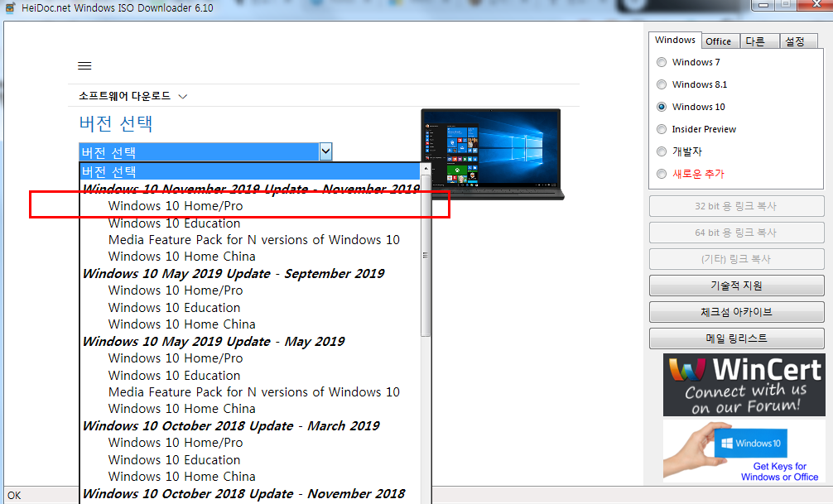
Task: Pick Media Feature Pack under May 2019 Update - May 2019
Action: pyautogui.click(x=250, y=392)
